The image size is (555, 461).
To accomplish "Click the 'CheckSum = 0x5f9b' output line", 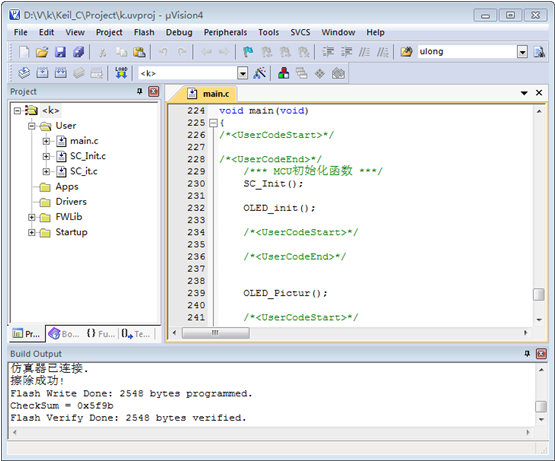I will pos(62,406).
